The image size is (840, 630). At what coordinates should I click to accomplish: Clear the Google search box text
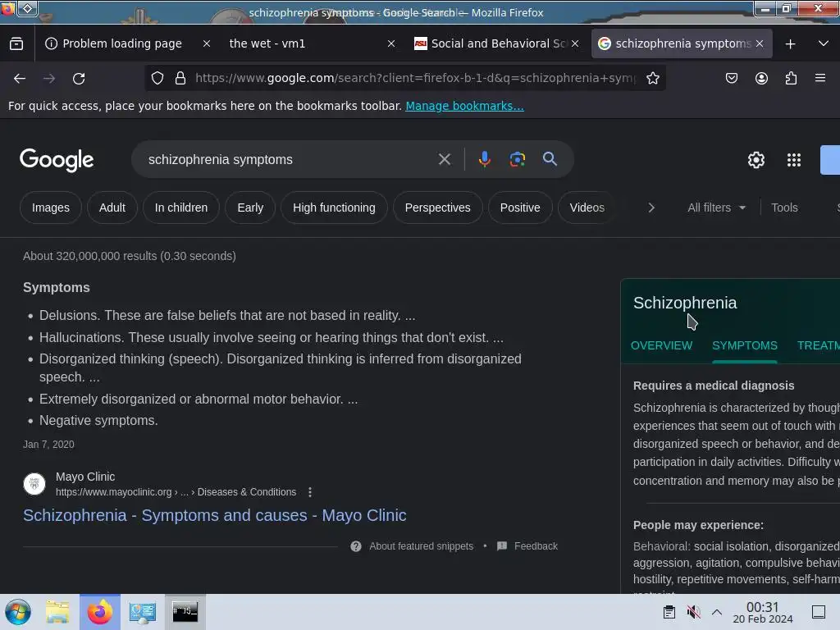[444, 159]
